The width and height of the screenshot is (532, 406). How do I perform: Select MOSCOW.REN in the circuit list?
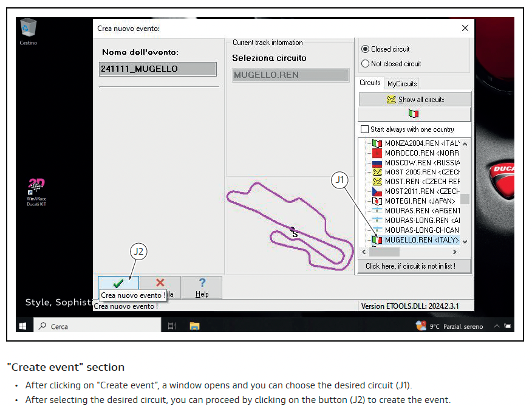422,163
